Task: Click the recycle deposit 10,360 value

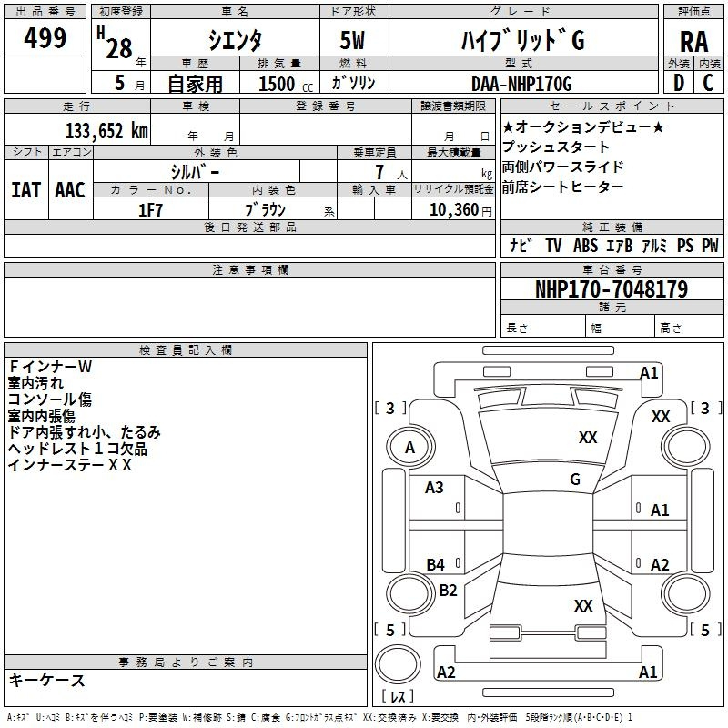Action: (x=454, y=209)
